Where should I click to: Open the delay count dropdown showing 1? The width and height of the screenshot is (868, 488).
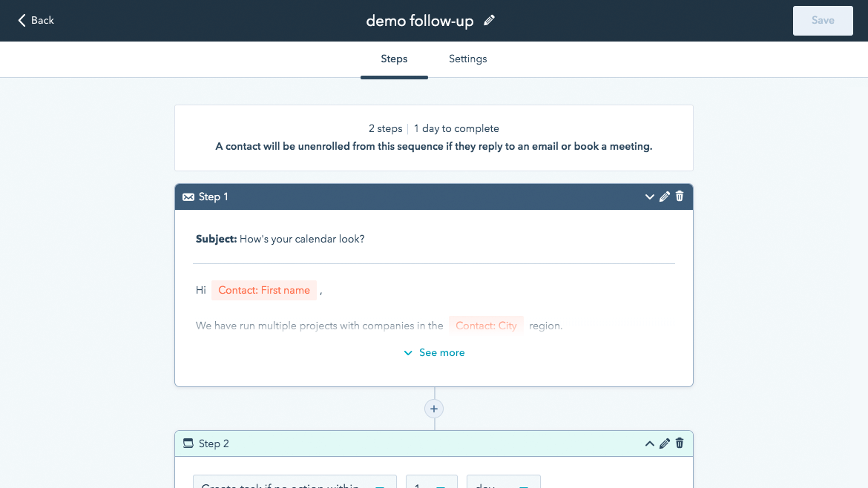point(431,484)
